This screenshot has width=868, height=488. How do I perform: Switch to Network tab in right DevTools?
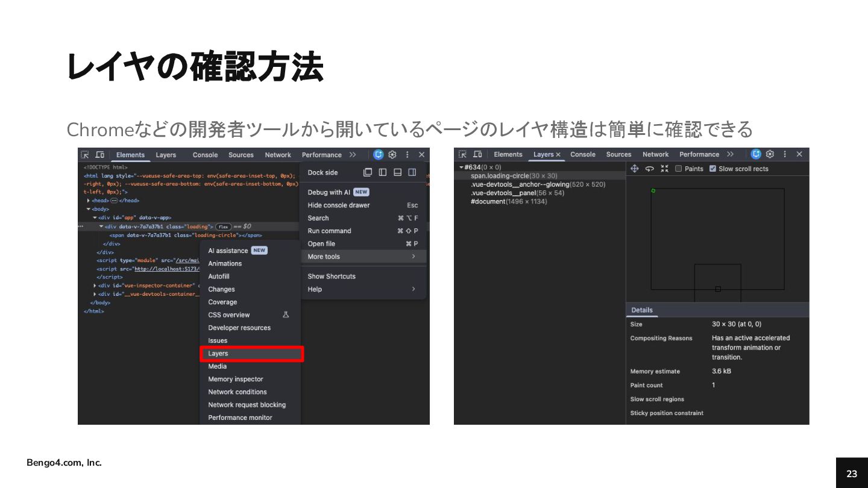pos(655,154)
